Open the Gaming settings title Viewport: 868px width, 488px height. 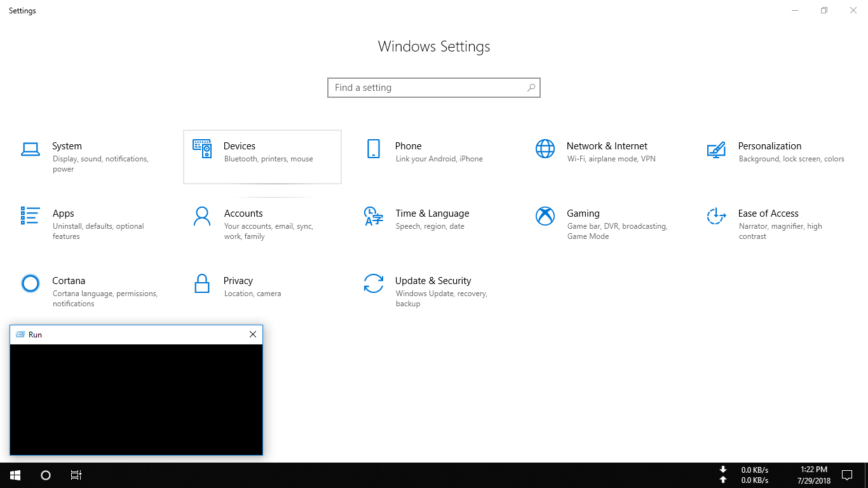pos(583,213)
